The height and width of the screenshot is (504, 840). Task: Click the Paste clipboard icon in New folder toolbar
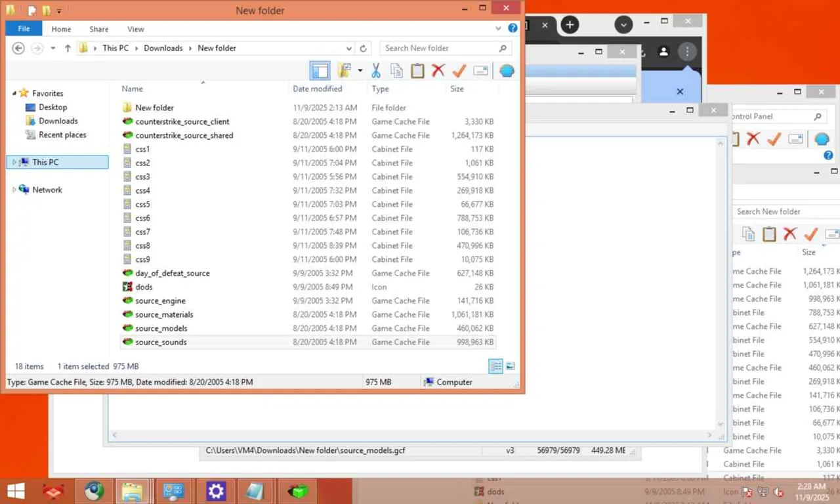click(x=417, y=71)
